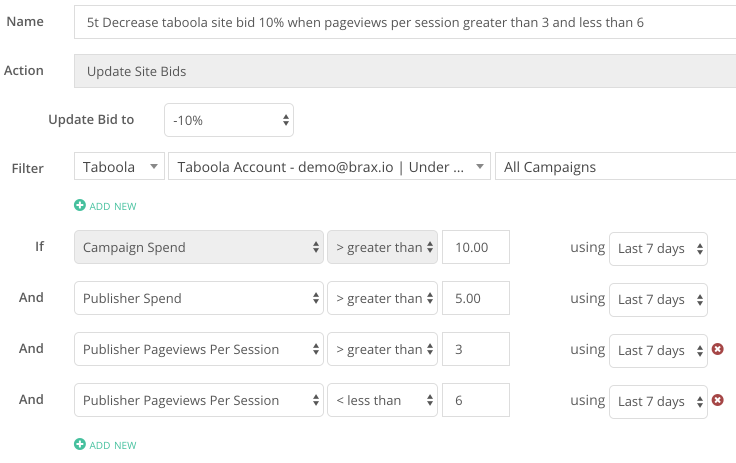Edit the 10.00 Campaign Spend value
736x463 pixels.
point(476,247)
